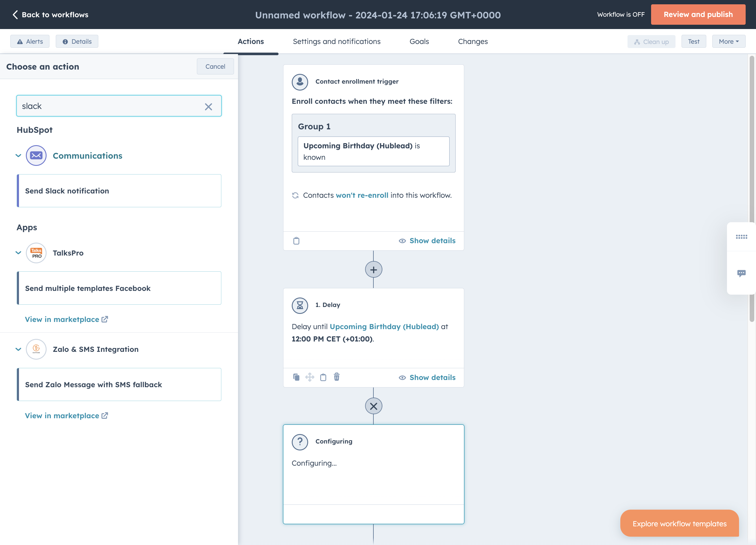Click the Configuring question mark icon

click(300, 442)
